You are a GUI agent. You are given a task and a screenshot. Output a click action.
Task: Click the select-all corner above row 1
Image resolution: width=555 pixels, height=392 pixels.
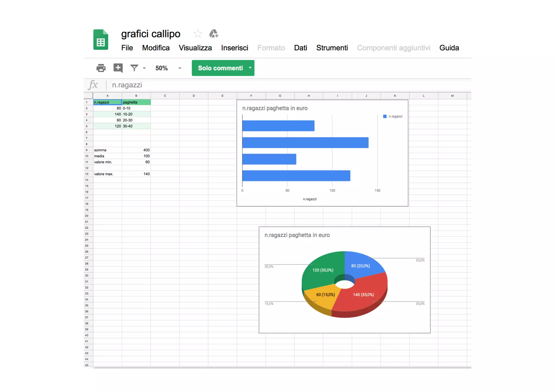pos(88,96)
